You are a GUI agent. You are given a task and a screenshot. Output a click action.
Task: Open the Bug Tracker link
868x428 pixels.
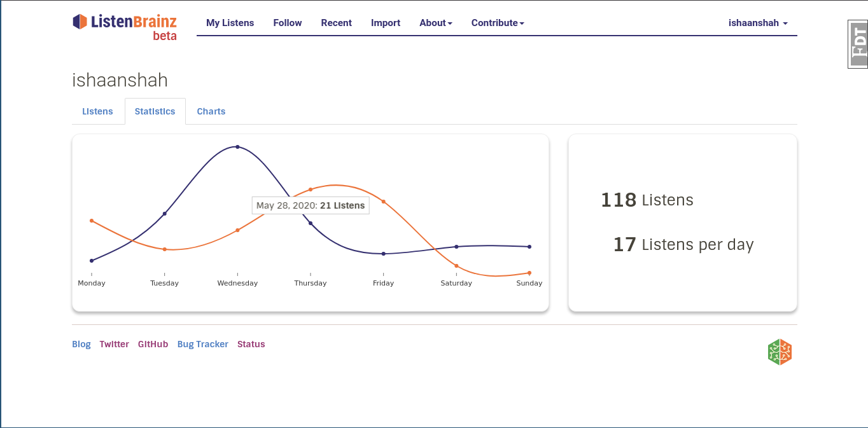point(202,344)
